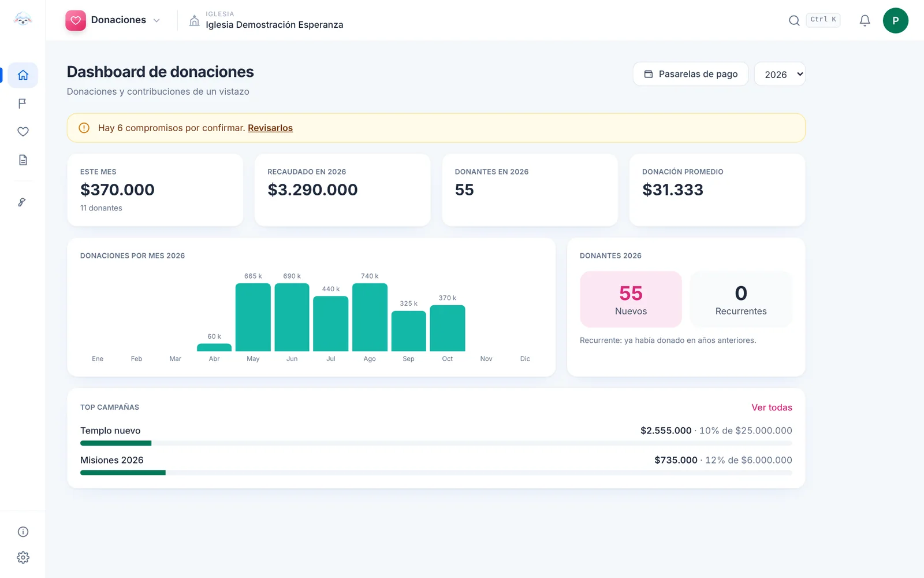Click the Jul bar showing 440 k
Image resolution: width=924 pixels, height=578 pixels.
click(x=331, y=324)
